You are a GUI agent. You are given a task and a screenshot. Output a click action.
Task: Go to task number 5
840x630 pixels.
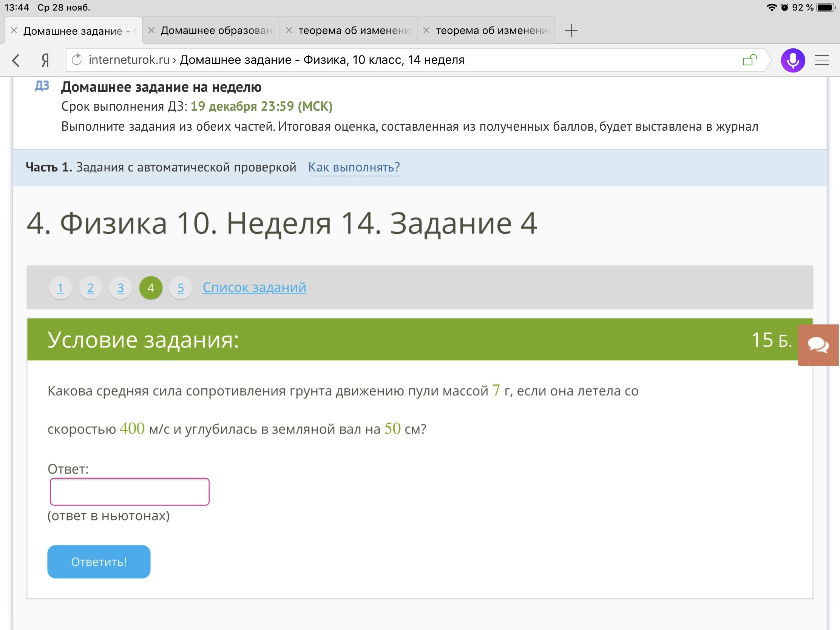pos(181,288)
